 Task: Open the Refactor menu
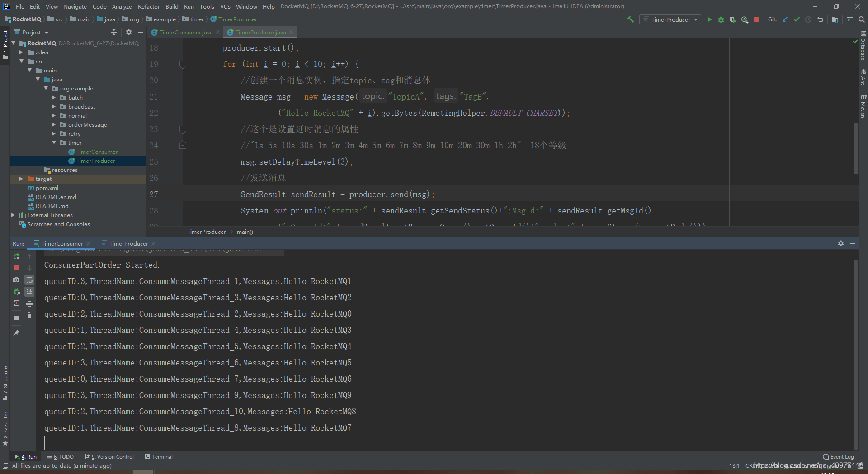pyautogui.click(x=149, y=6)
